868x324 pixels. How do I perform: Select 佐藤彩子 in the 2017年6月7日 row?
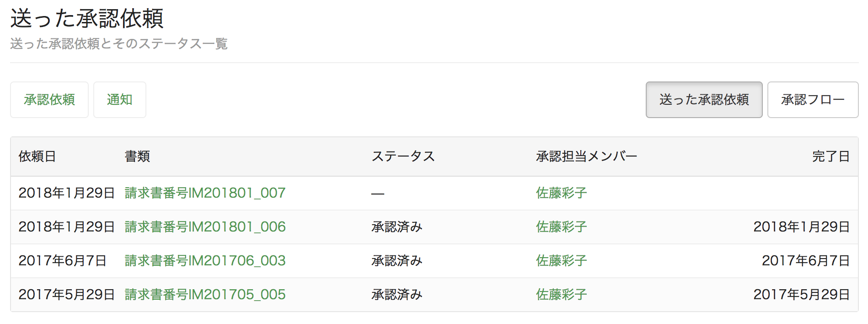click(561, 261)
